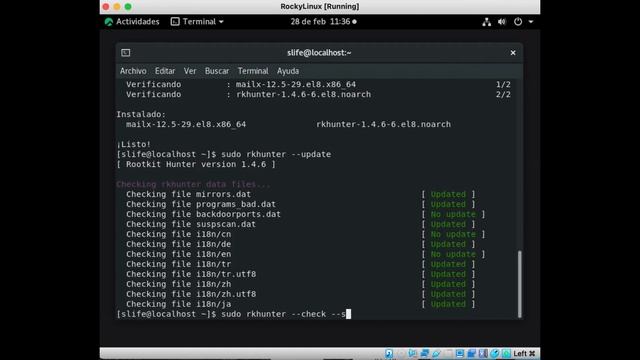This screenshot has width=640, height=360.
Task: Click 'Checking file i18n/zh.utf8' line
Action: point(191,294)
